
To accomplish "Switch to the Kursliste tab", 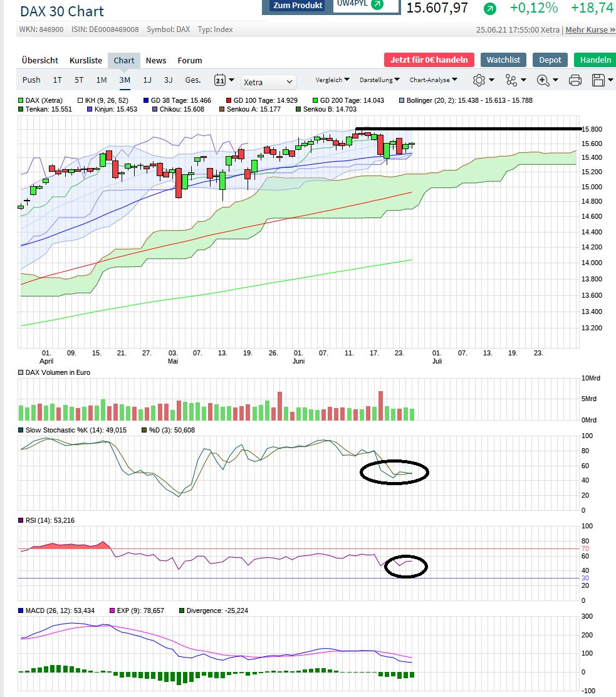I will (85, 60).
